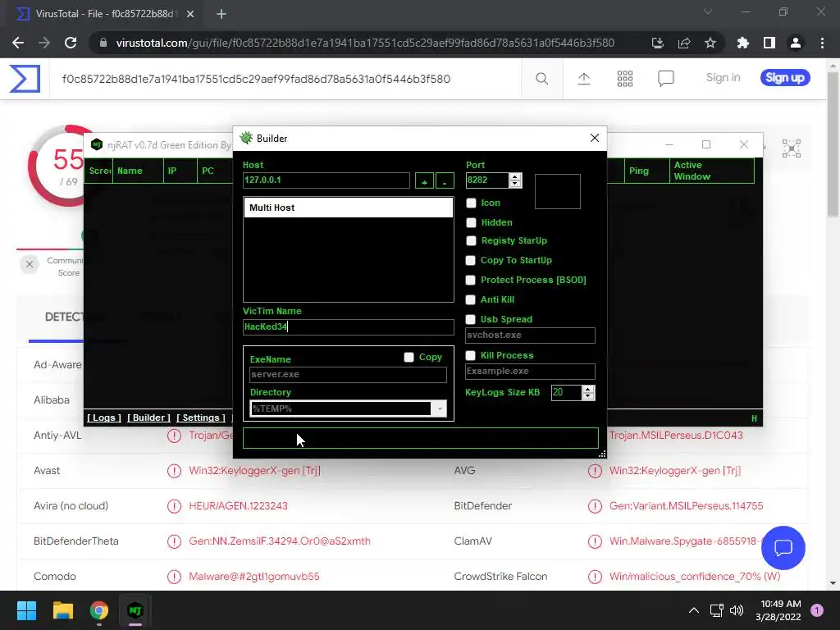Screen dimensions: 840x630
Task: Open the Chrome tab search chevron
Action: [x=708, y=11]
